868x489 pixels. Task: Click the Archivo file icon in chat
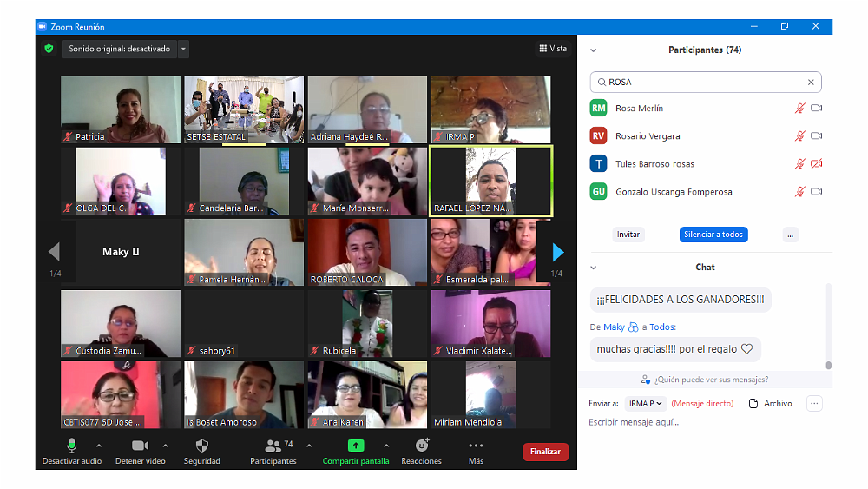(753, 404)
